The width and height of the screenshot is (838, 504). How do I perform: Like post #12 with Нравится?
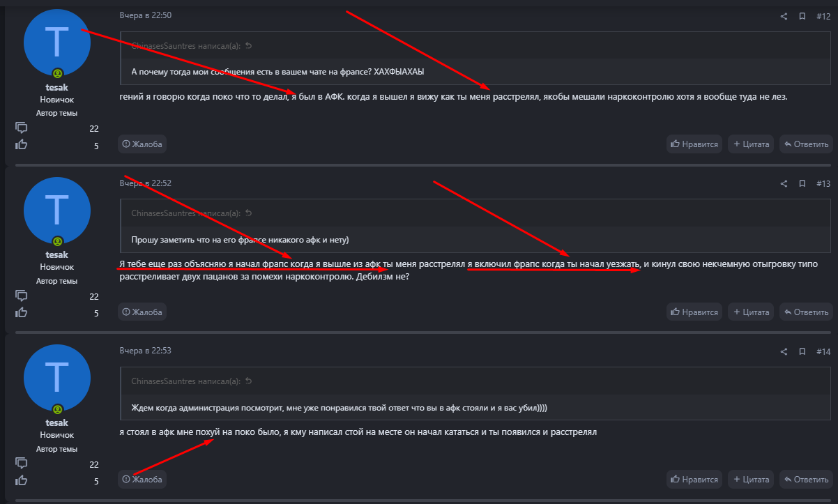click(x=694, y=144)
